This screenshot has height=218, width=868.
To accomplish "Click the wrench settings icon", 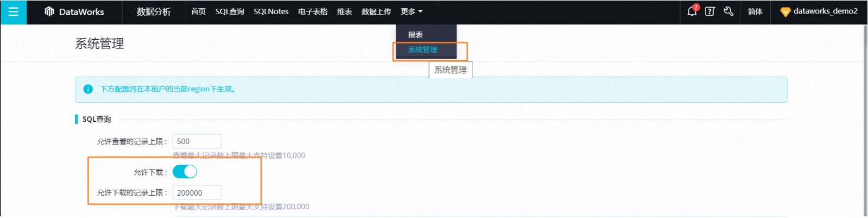I will click(x=728, y=11).
